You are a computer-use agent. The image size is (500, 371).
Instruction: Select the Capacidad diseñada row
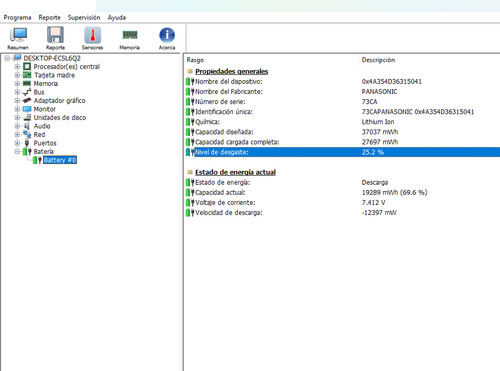[x=342, y=132]
